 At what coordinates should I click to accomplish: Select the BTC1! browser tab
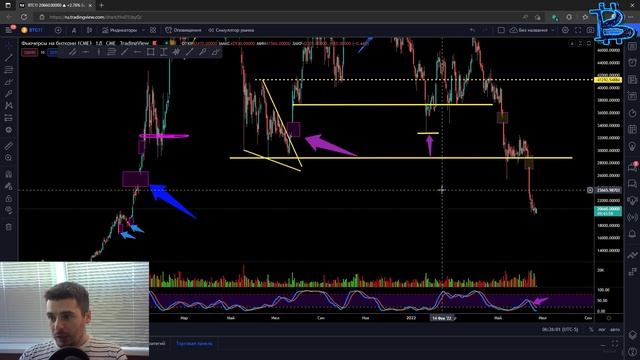56,5
